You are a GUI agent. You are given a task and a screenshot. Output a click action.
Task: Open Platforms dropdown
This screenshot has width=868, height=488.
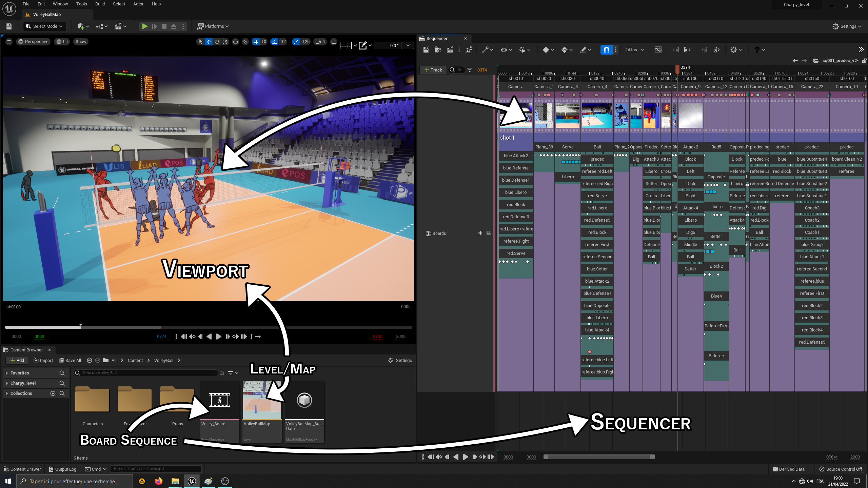tap(213, 26)
